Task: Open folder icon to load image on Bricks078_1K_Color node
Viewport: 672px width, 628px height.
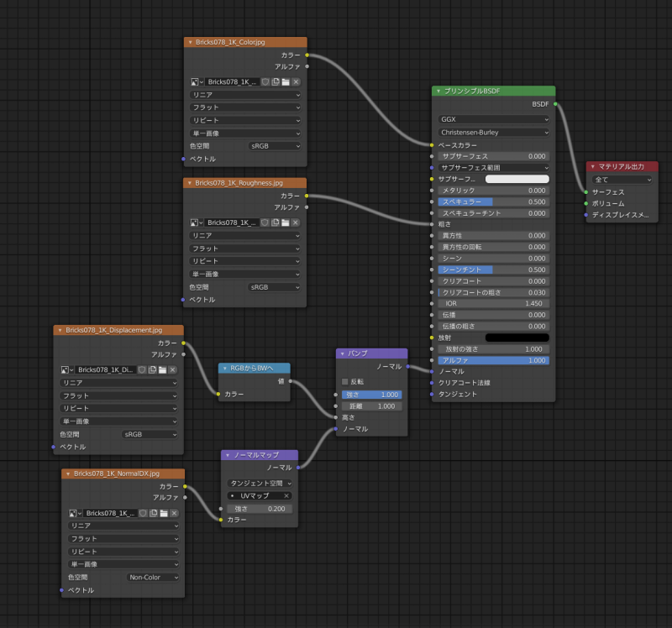Action: 286,81
